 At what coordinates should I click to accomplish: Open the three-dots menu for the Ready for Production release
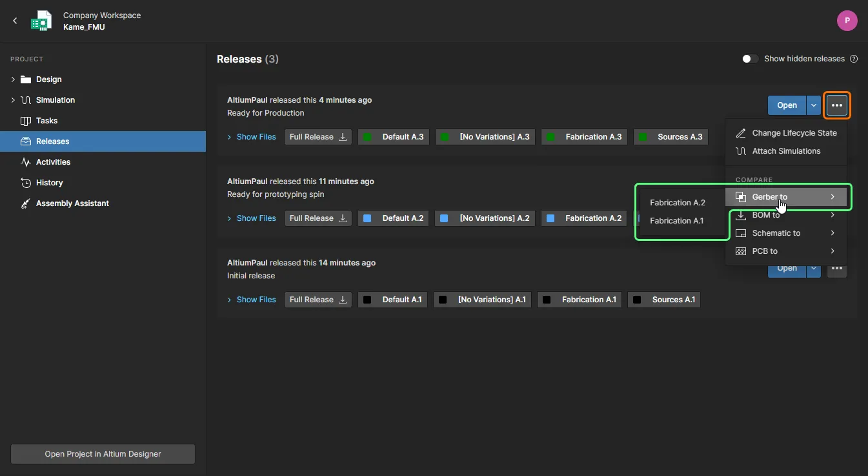pyautogui.click(x=837, y=105)
